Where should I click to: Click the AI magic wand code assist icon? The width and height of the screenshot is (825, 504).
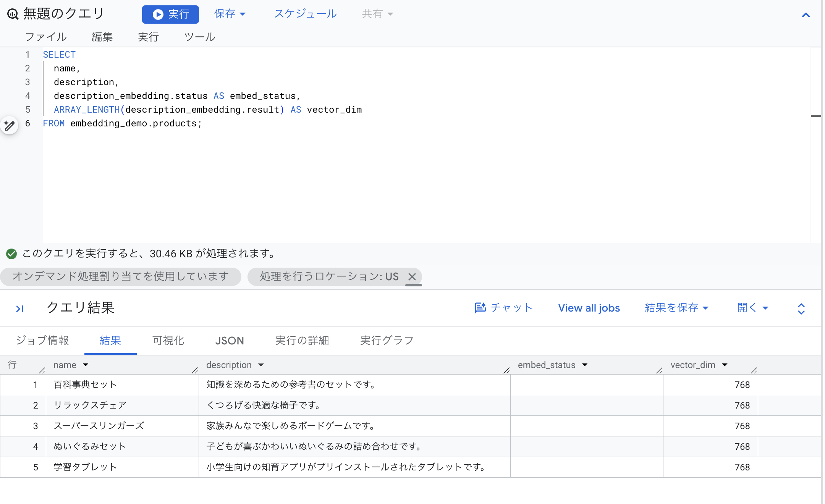(x=10, y=125)
